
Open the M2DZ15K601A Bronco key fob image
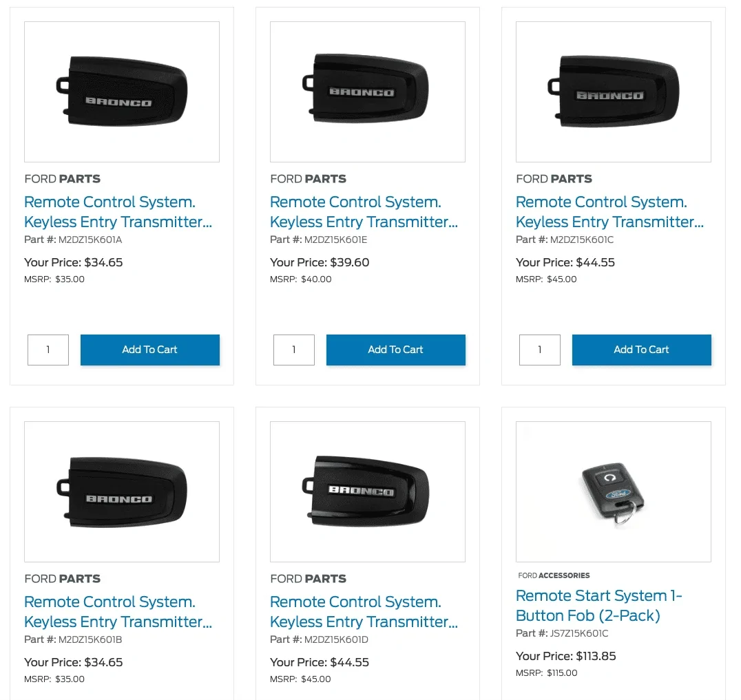tap(122, 92)
